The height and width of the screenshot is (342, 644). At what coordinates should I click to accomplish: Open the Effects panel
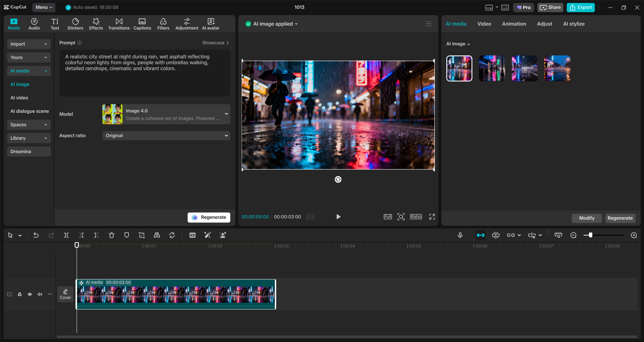96,24
